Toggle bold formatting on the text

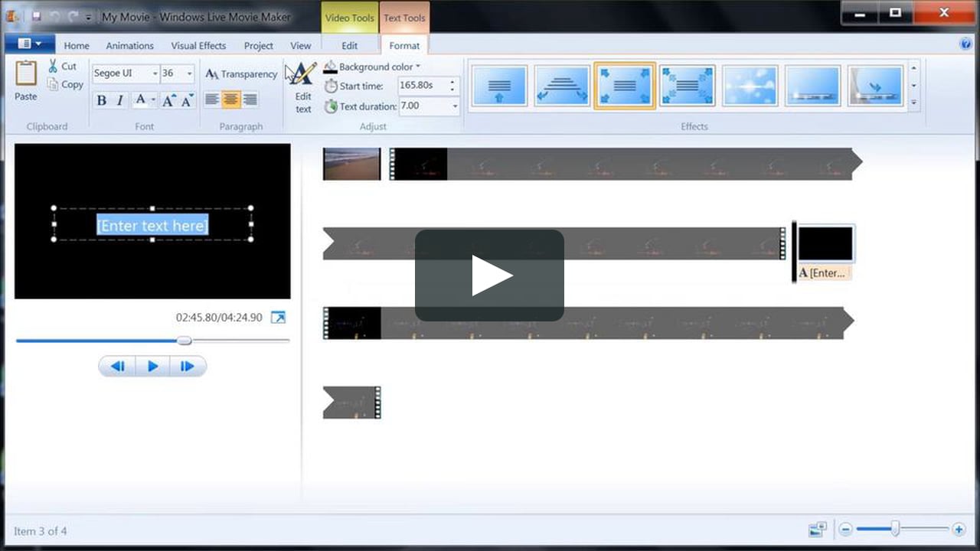101,100
